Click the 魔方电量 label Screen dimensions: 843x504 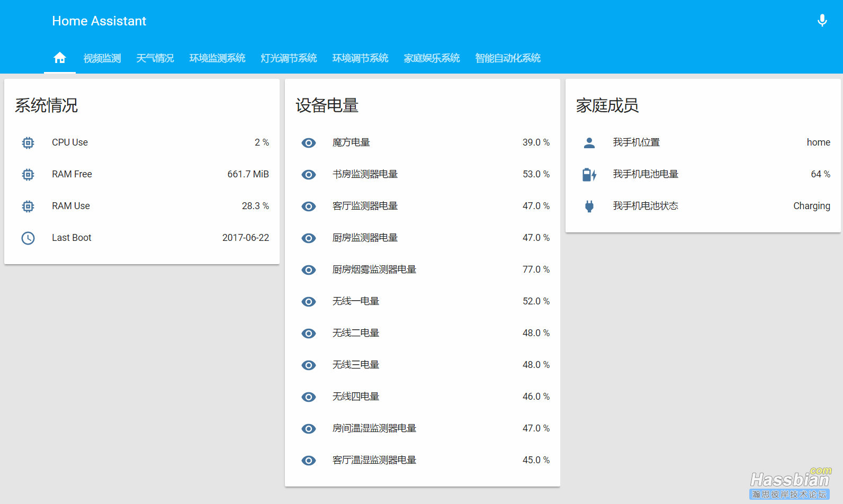click(x=351, y=142)
